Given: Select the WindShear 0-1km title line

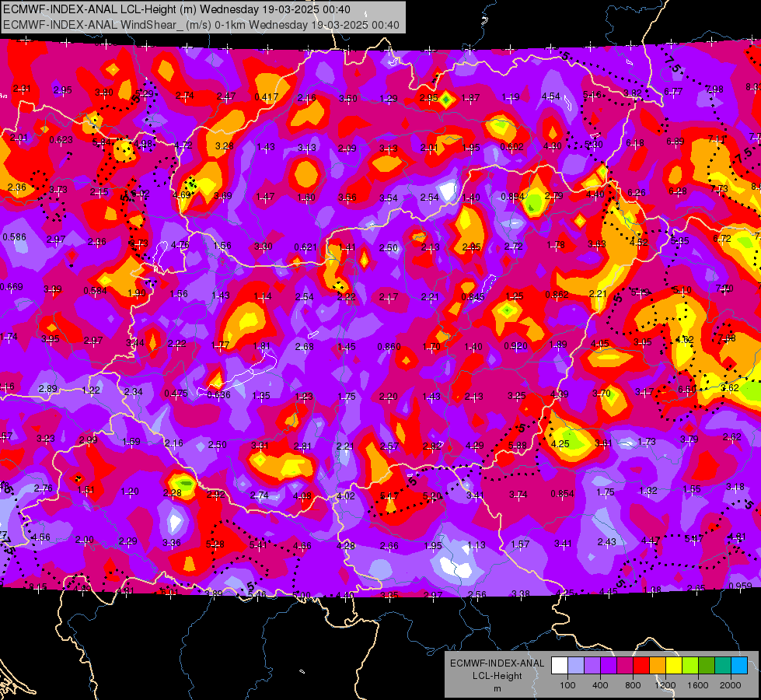Looking at the screenshot, I should (x=201, y=25).
